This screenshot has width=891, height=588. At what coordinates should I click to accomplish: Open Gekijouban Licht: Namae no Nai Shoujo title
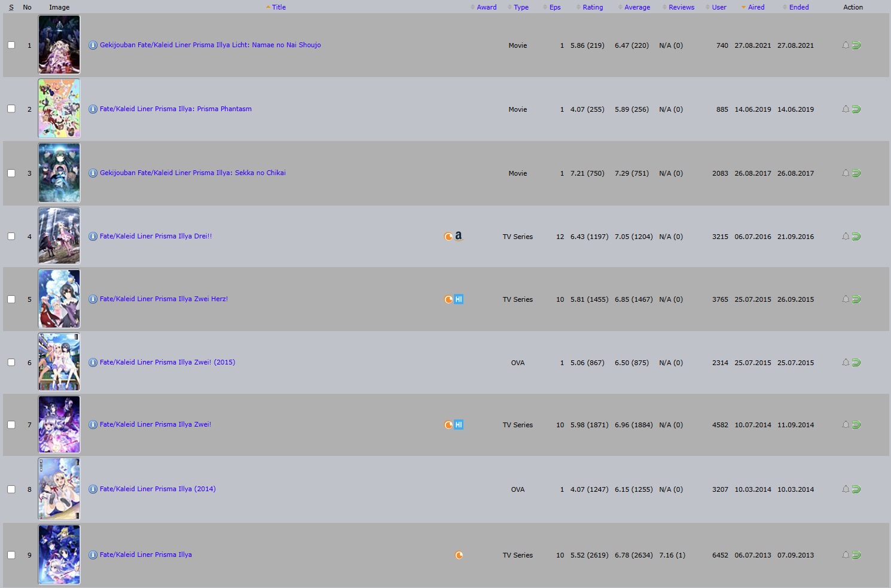point(210,45)
